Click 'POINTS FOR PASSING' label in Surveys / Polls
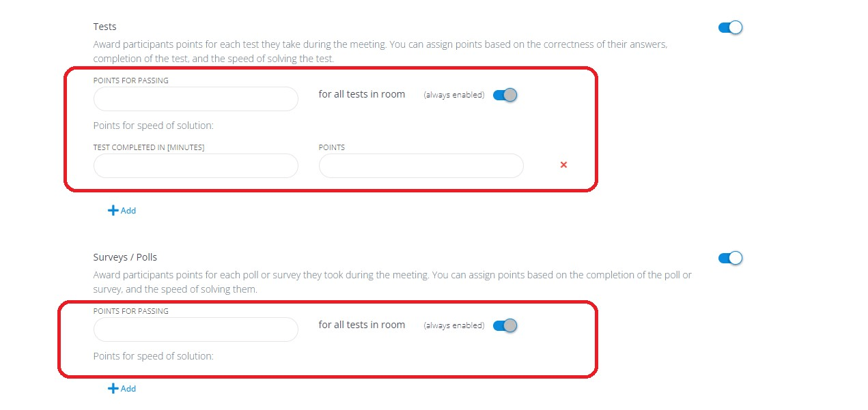This screenshot has width=868, height=410. click(131, 311)
